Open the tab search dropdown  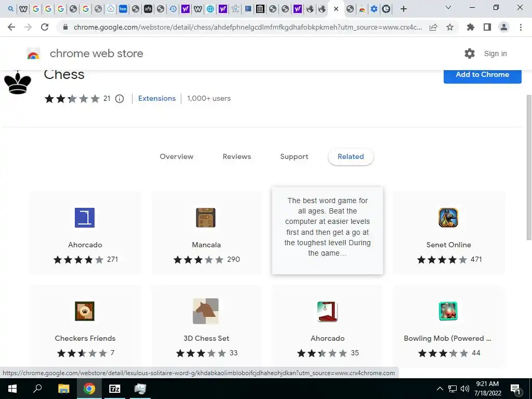[x=448, y=7]
